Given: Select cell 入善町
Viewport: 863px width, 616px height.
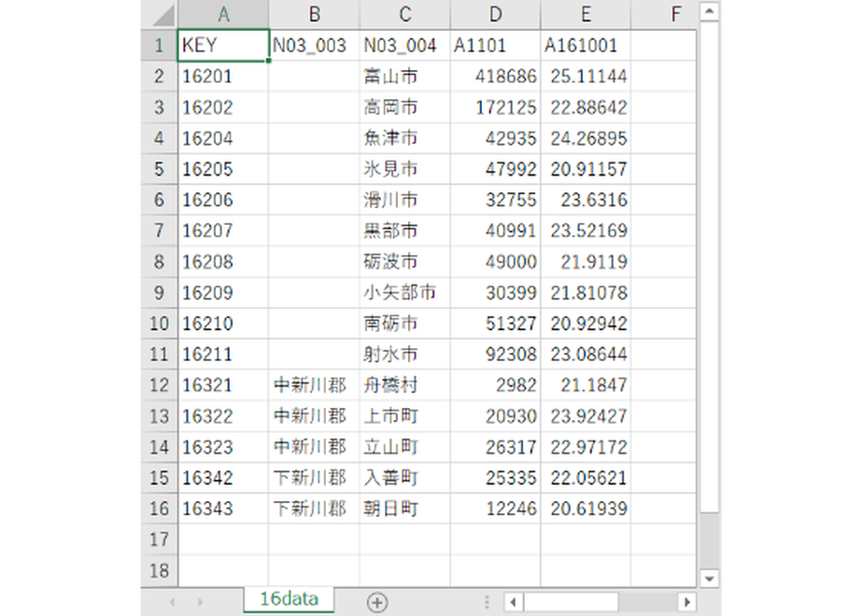Looking at the screenshot, I should click(x=404, y=478).
